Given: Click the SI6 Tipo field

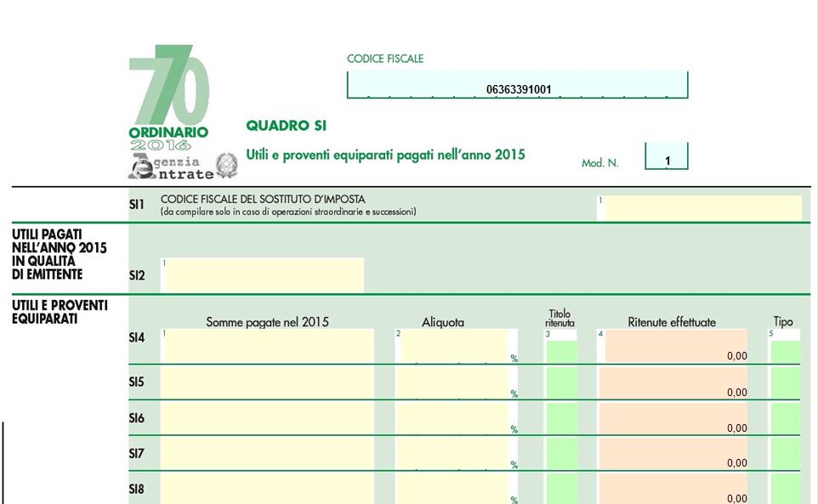Looking at the screenshot, I should [785, 418].
